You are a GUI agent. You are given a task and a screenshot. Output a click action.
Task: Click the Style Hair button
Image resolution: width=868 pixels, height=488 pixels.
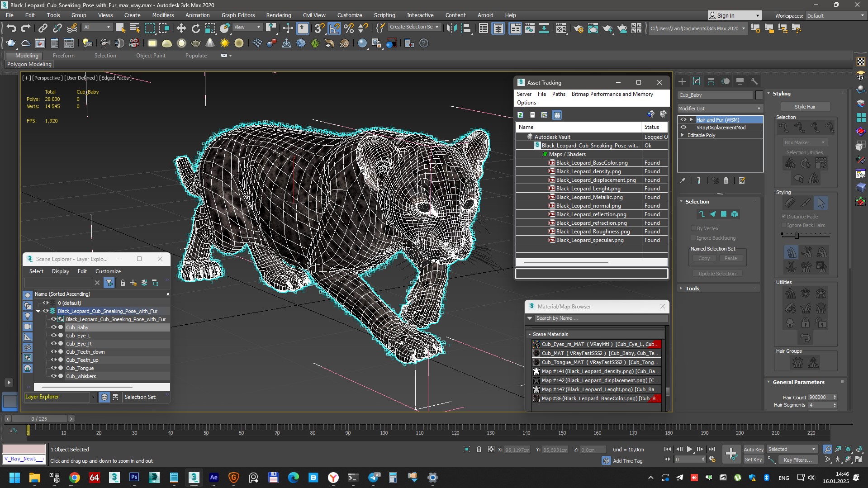[805, 107]
